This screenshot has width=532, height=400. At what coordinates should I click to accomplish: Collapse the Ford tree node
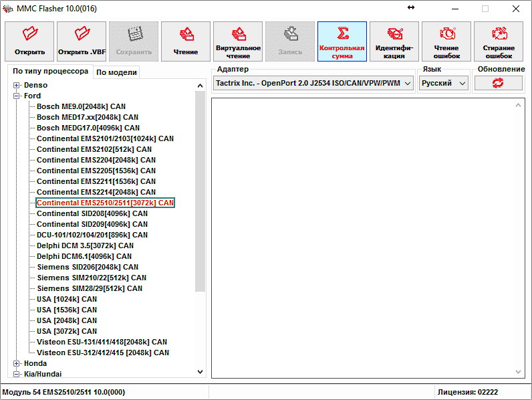pos(16,96)
